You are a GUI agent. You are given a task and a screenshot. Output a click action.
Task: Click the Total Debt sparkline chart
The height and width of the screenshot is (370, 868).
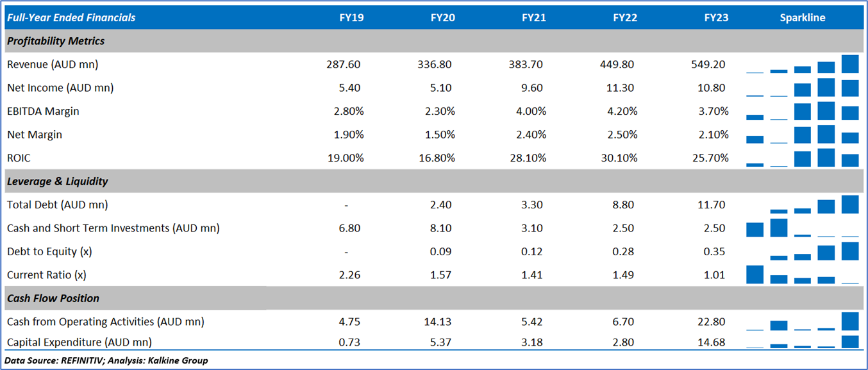click(x=802, y=205)
